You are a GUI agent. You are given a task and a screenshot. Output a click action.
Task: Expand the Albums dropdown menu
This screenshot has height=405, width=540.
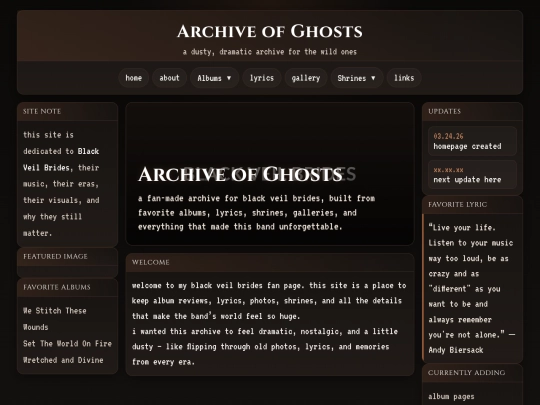click(214, 78)
